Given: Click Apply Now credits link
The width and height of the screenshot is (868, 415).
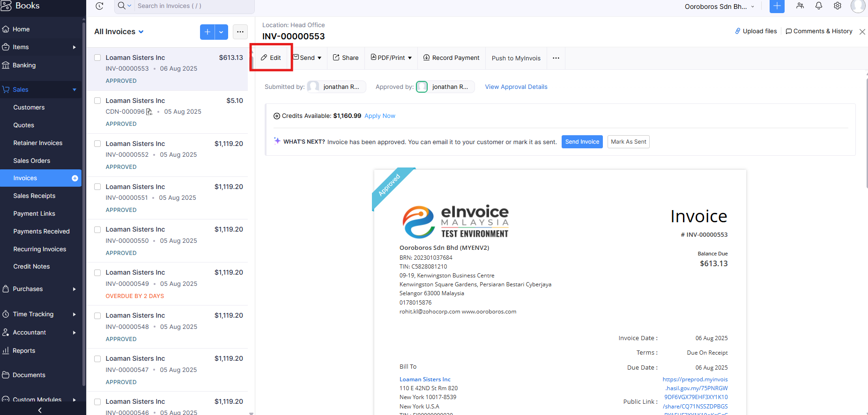Looking at the screenshot, I should point(380,116).
